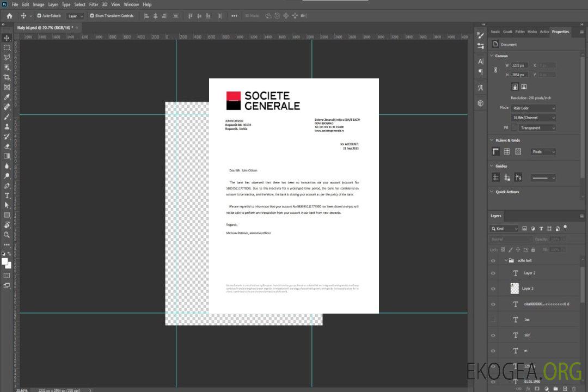
Task: Select the Lasso tool
Action: coord(7,57)
